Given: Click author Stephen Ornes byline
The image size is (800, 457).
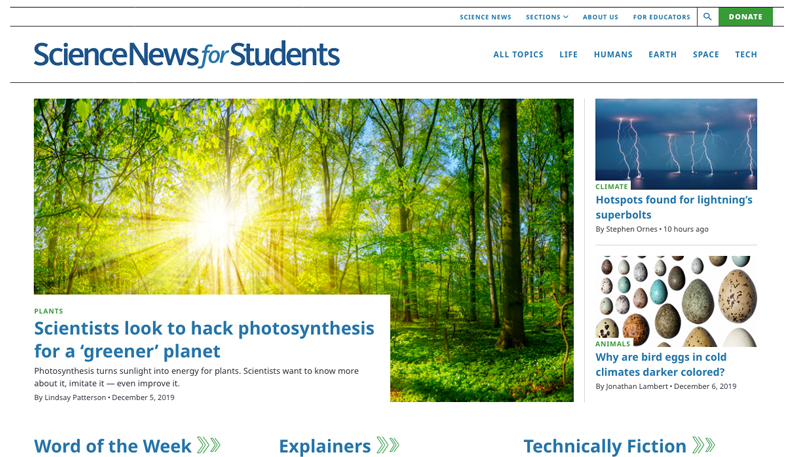Looking at the screenshot, I should coord(632,229).
